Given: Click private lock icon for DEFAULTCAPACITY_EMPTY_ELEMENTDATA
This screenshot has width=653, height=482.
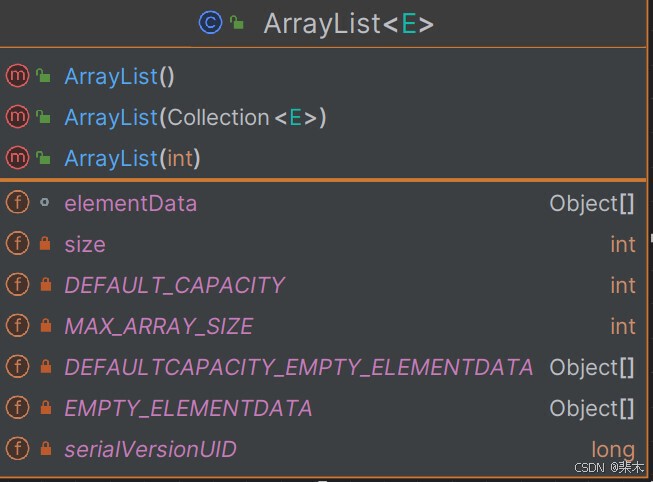Looking at the screenshot, I should 45,367.
